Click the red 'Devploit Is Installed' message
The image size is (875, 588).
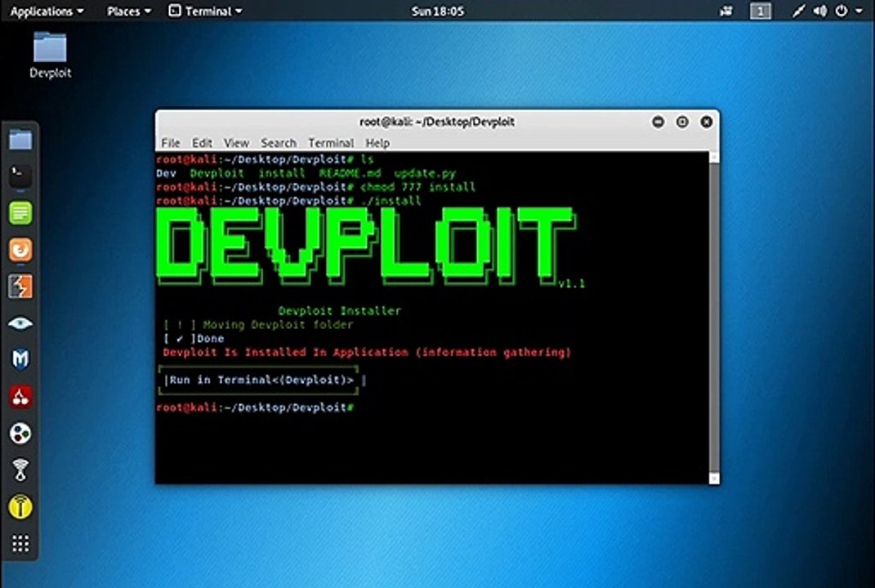tap(367, 352)
